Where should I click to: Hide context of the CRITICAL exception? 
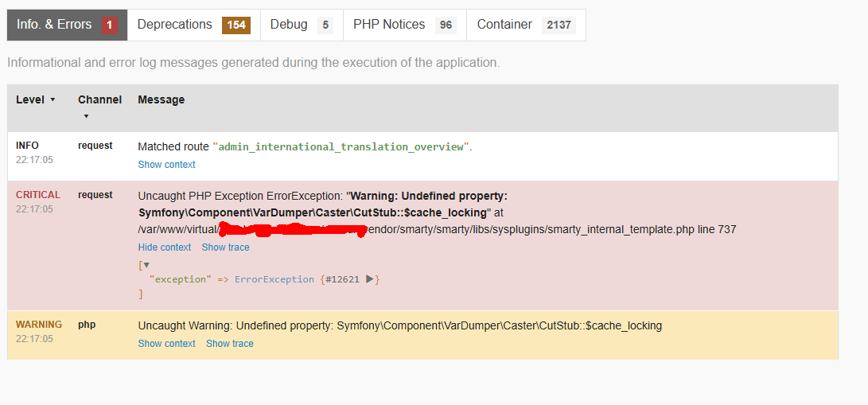tap(165, 247)
